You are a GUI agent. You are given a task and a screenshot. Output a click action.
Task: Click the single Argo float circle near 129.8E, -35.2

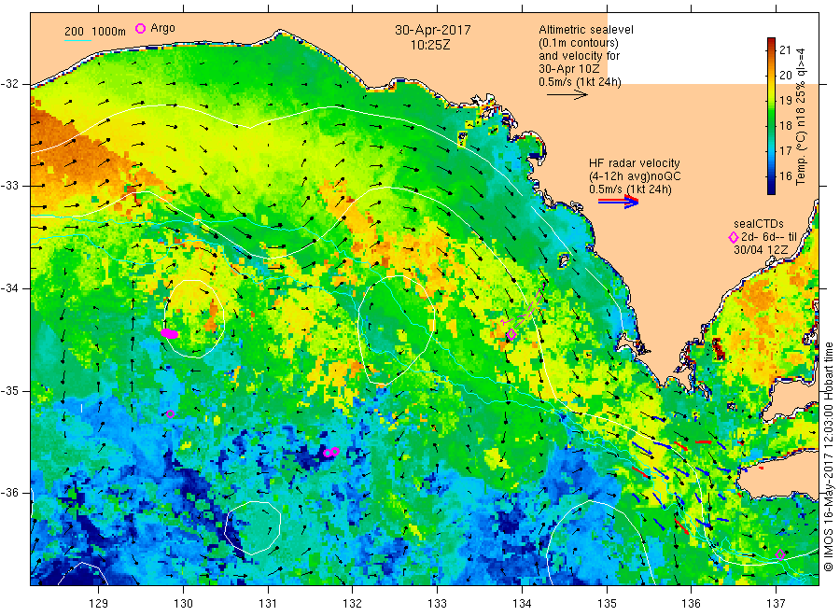[x=170, y=414]
